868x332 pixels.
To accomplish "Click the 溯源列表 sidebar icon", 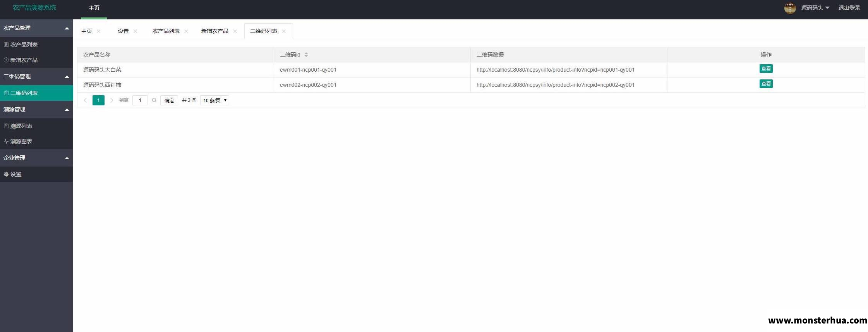I will point(6,126).
